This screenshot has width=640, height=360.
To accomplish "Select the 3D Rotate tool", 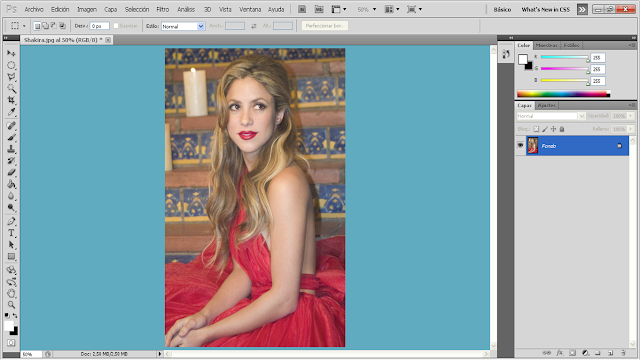I will point(11,270).
